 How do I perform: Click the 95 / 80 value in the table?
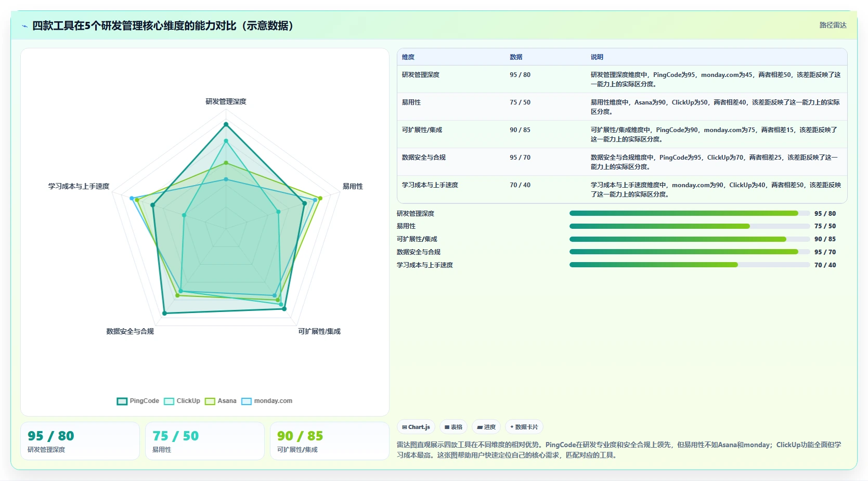(x=520, y=75)
